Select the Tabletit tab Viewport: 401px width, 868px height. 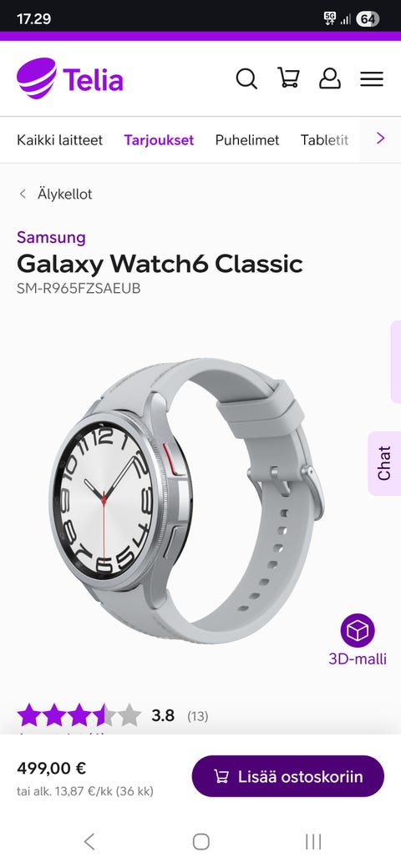pyautogui.click(x=325, y=140)
